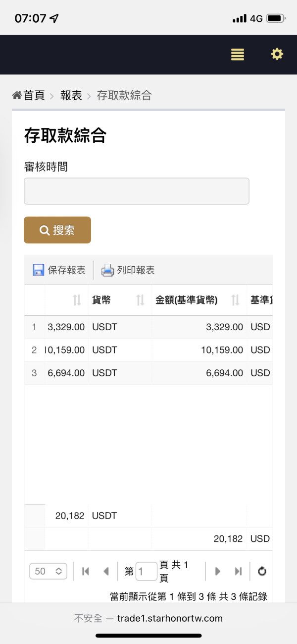
Task: Click the page number input box
Action: [x=146, y=571]
